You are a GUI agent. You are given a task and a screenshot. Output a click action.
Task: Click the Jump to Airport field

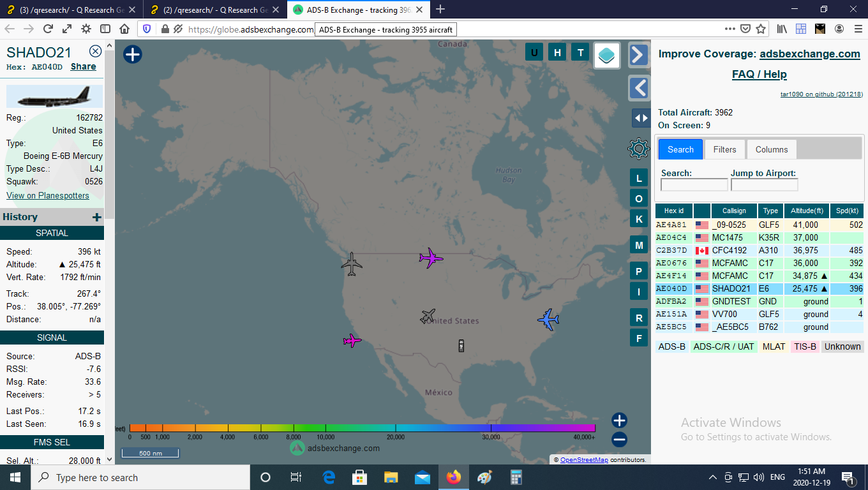(765, 184)
